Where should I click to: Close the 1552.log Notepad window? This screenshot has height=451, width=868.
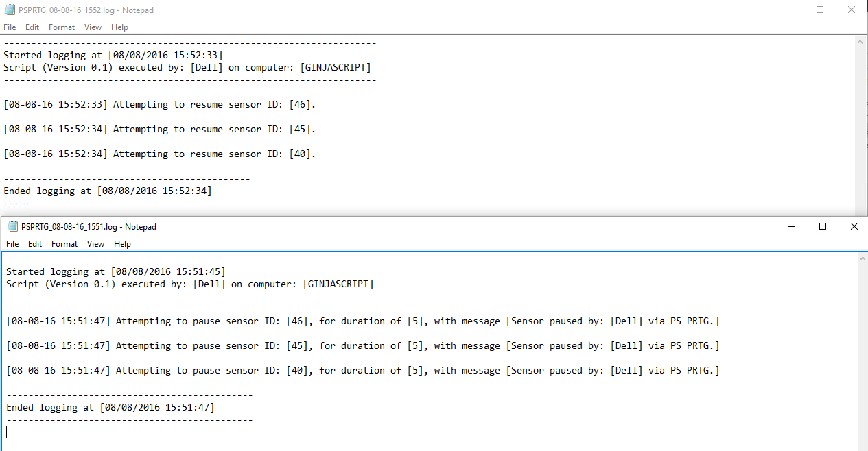852,10
